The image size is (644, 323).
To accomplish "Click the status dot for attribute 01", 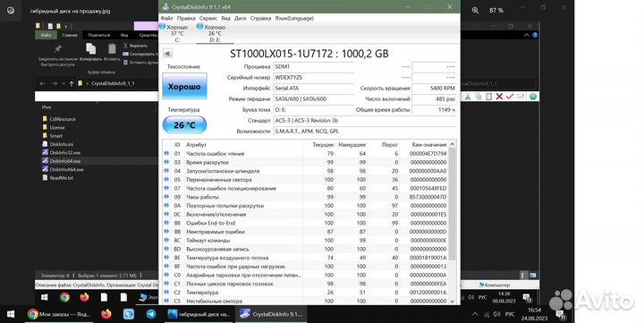I will pyautogui.click(x=166, y=153).
